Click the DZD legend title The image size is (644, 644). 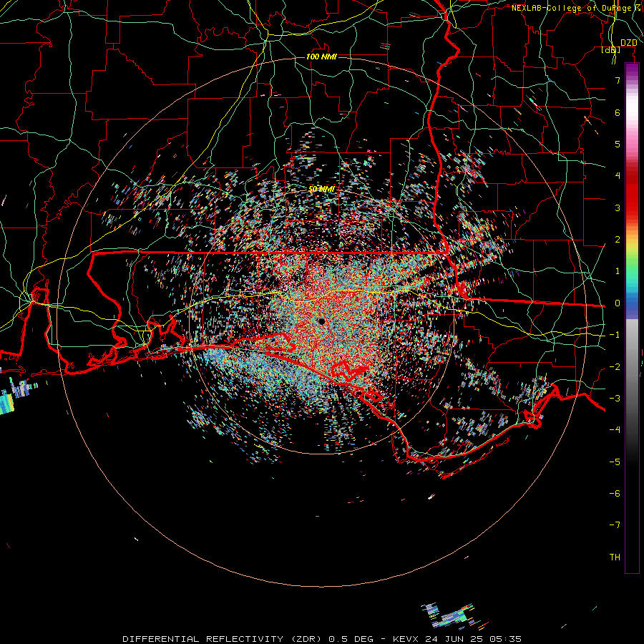pyautogui.click(x=628, y=43)
